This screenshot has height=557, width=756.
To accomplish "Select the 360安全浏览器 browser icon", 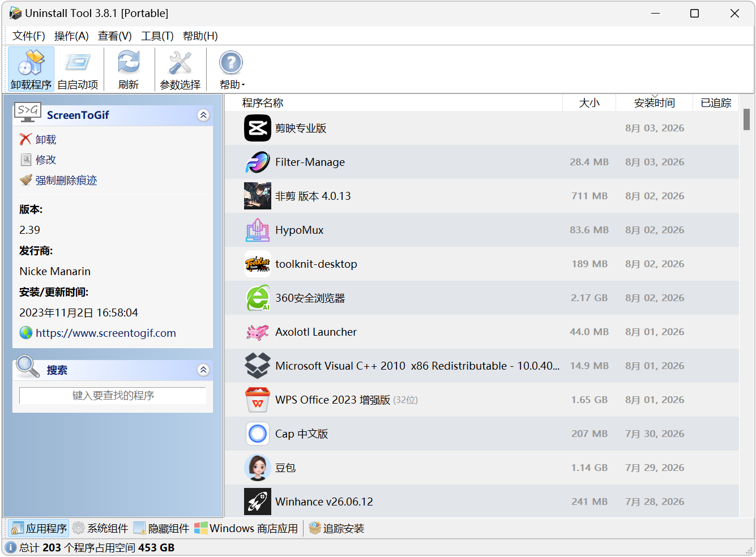I will pos(258,298).
